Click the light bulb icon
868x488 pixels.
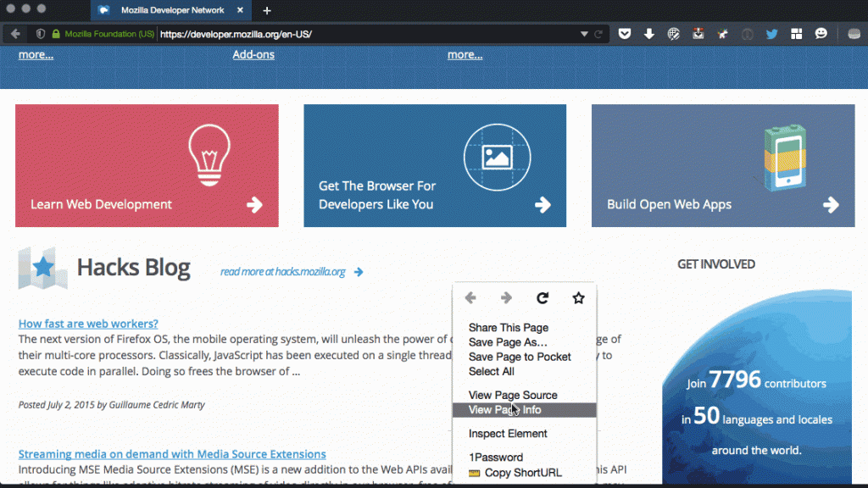(209, 155)
